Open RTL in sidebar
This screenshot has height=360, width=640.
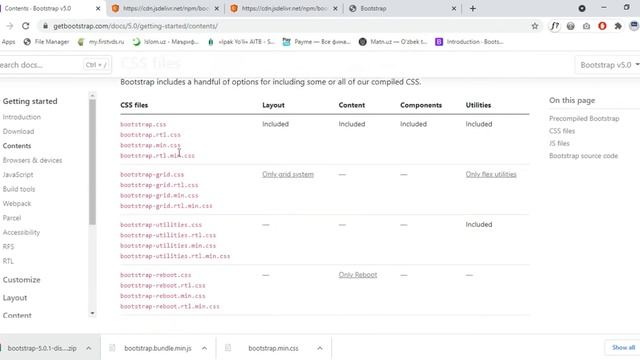[8, 261]
